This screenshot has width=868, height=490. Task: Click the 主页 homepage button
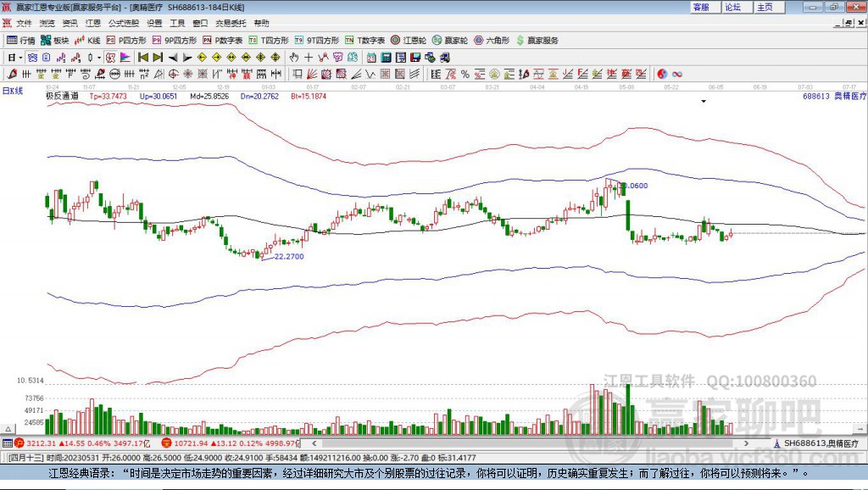770,7
